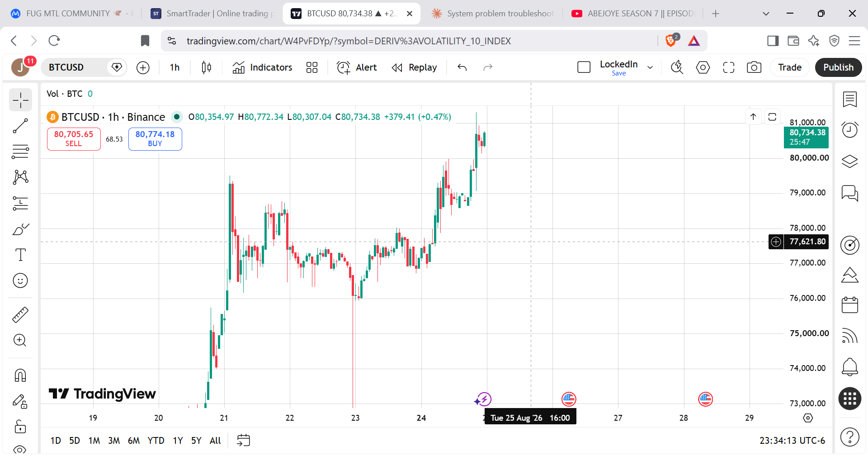This screenshot has width=868, height=456.
Task: Select the Text annotation tool
Action: (20, 255)
